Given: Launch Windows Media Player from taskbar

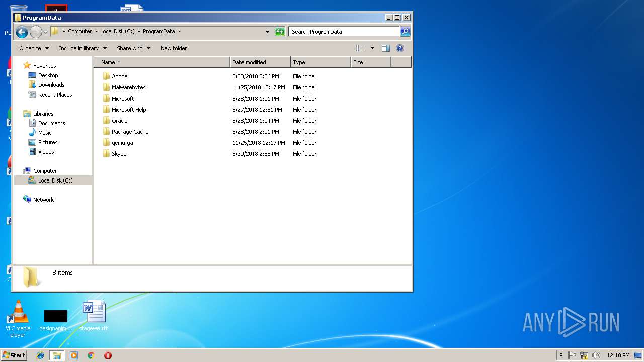Looking at the screenshot, I should [x=74, y=355].
